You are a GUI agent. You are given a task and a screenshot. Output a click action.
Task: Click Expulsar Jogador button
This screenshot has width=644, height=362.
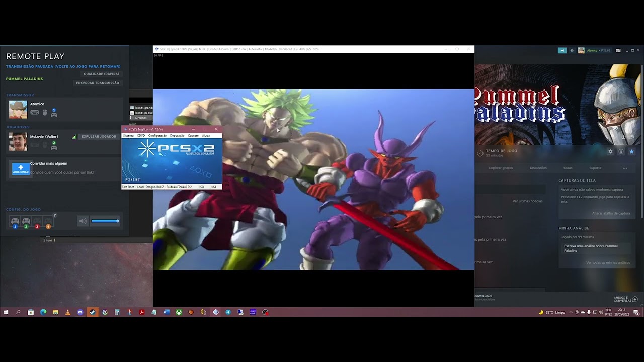[x=99, y=136]
